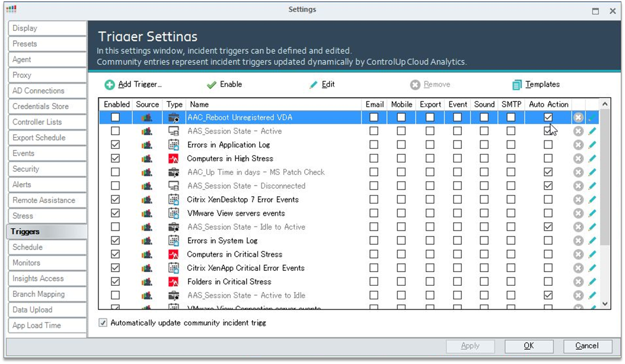Click the edit pencil for Errors in Application Log
The width and height of the screenshot is (625, 364).
(592, 145)
